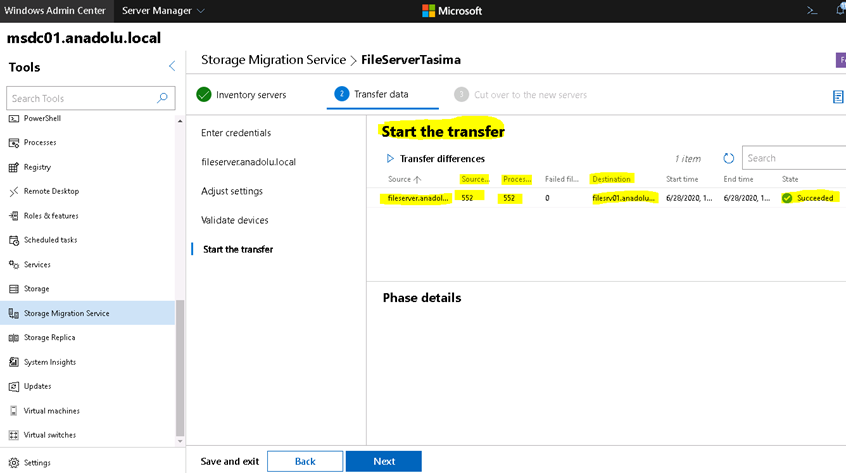Click the State column header
The height and width of the screenshot is (473, 846).
point(790,179)
